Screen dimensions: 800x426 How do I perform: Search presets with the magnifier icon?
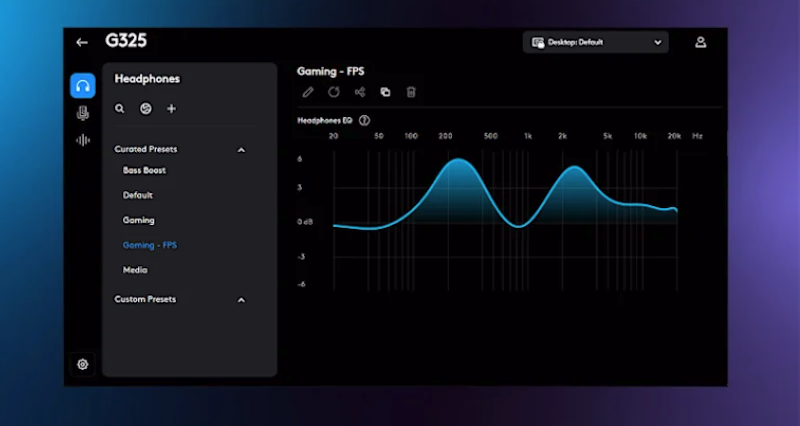[x=119, y=109]
